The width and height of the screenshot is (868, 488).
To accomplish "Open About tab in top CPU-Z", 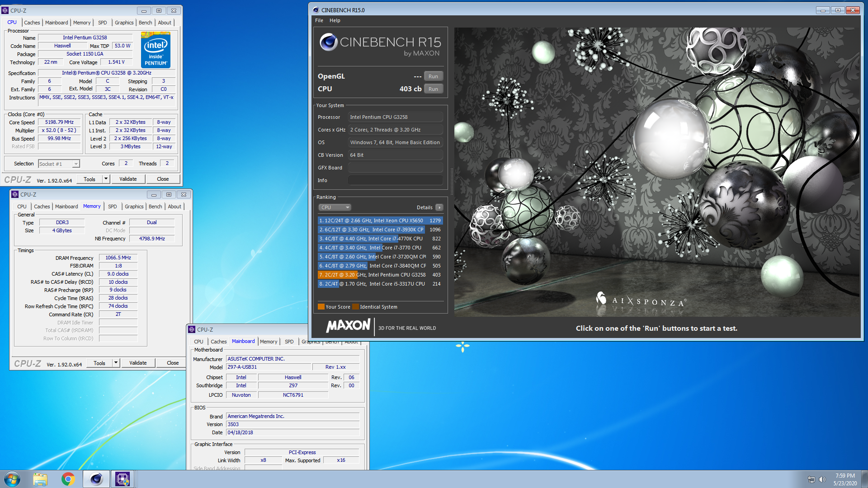I will tap(165, 23).
